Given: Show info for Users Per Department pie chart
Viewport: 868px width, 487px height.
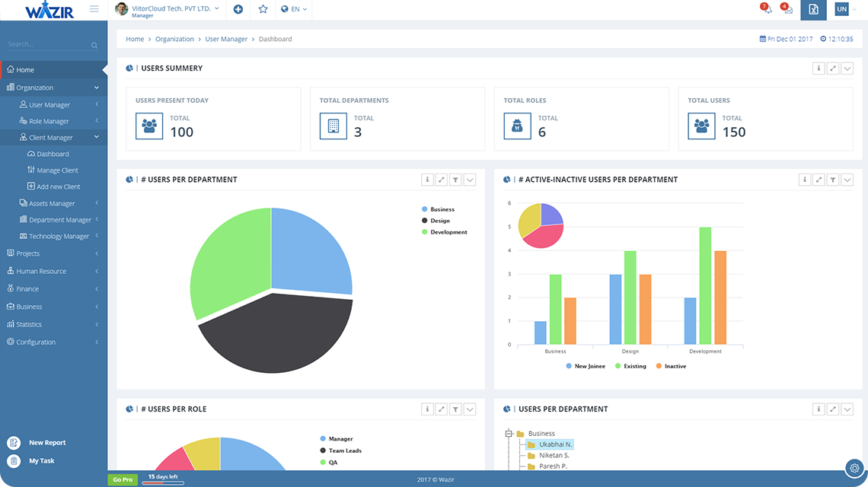Looking at the screenshot, I should tap(427, 180).
